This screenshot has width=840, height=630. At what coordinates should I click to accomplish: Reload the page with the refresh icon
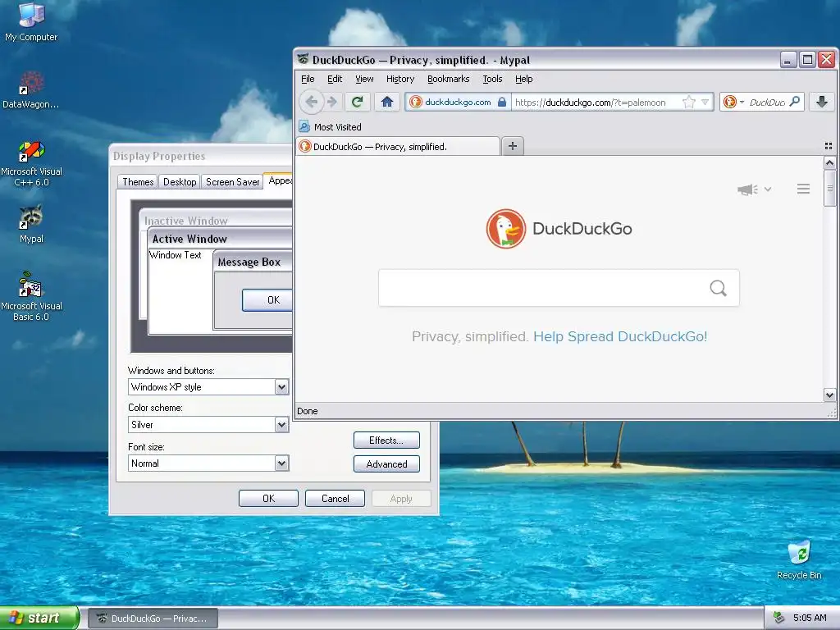click(358, 101)
